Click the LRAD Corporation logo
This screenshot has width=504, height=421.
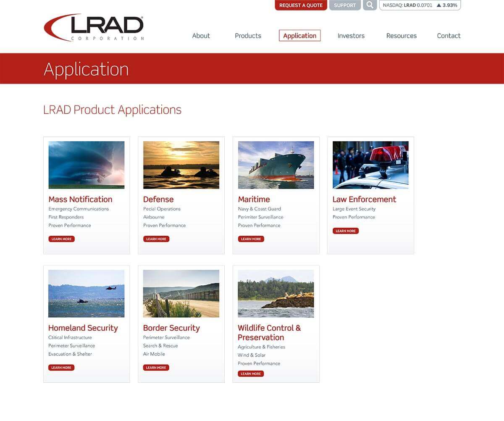click(x=94, y=28)
